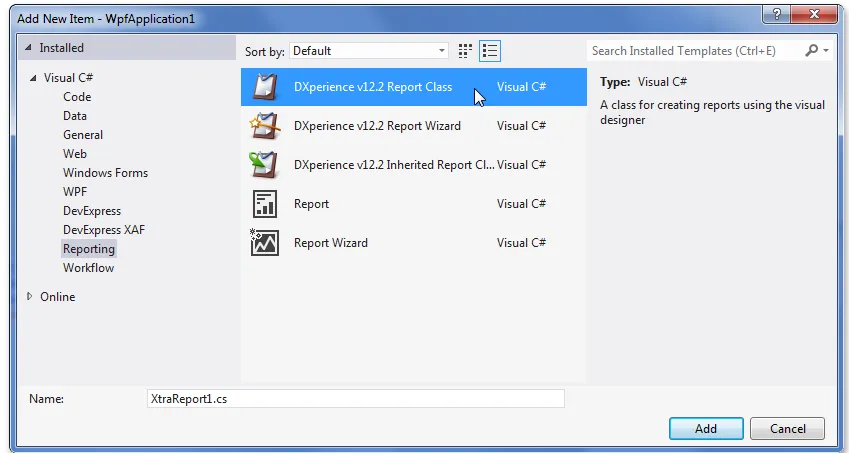Select the Windows Forms category
Screen dimensions: 849x453
105,173
